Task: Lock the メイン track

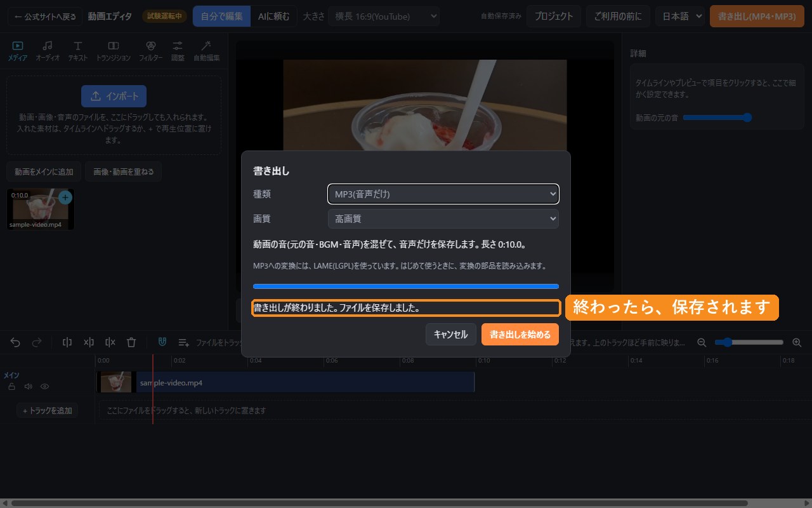Action: (11, 386)
